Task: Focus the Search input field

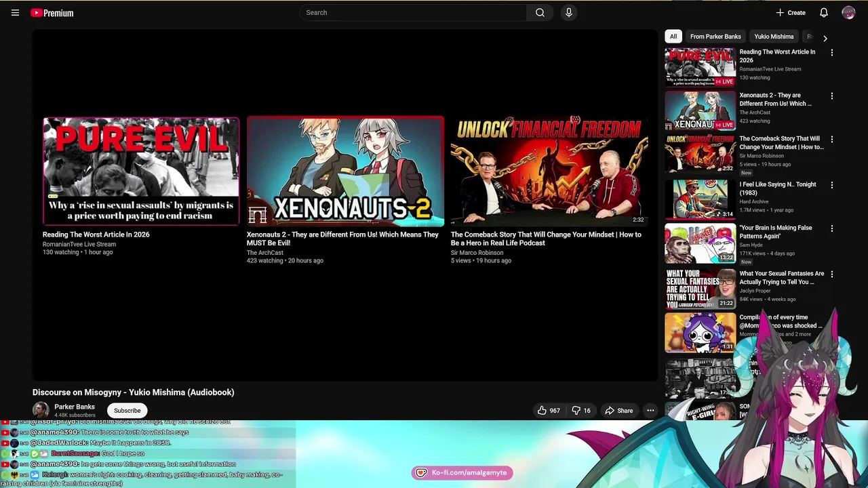Action: coord(413,12)
